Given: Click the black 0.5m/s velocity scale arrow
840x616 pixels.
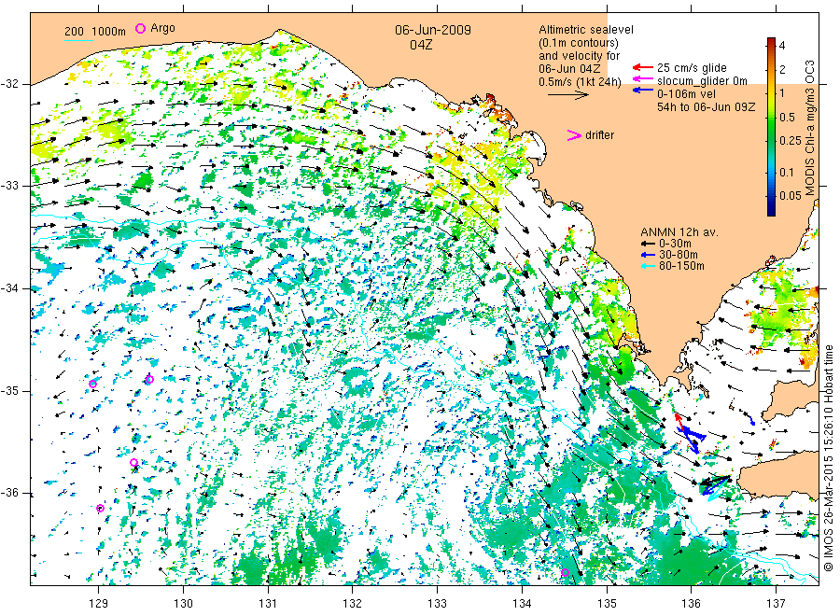Looking at the screenshot, I should click(567, 95).
